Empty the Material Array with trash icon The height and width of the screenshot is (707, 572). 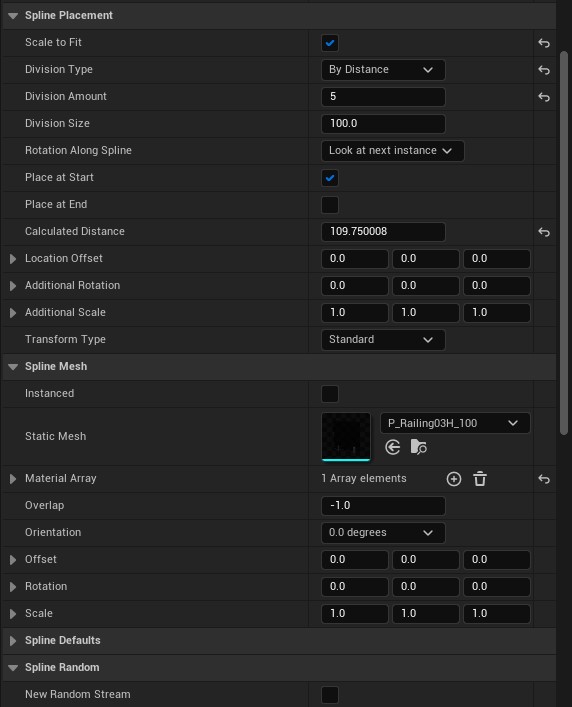click(x=480, y=479)
